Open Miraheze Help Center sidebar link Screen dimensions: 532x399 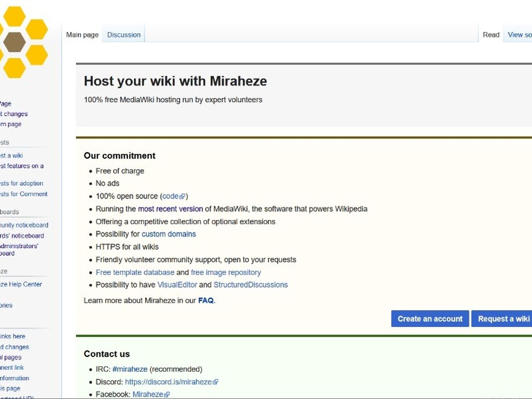point(21,284)
